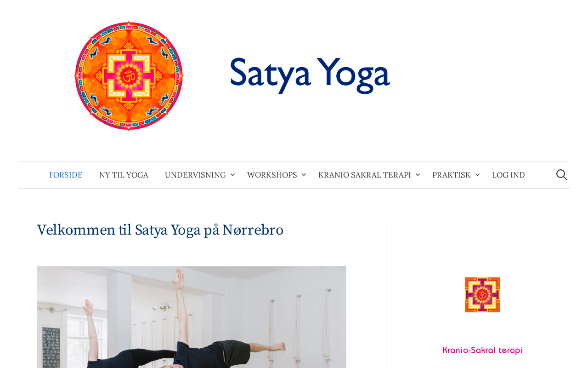Image resolution: width=588 pixels, height=368 pixels.
Task: Click the small square Om yantra icon
Action: pos(482,295)
